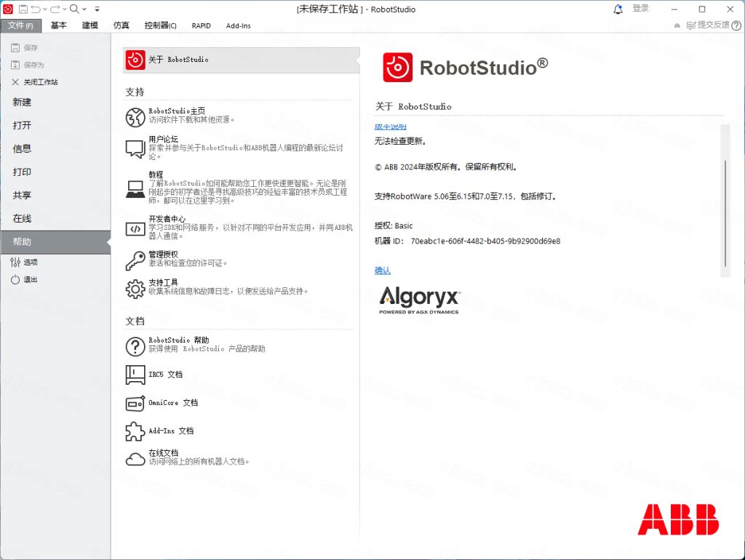Open the 信息 page
The width and height of the screenshot is (745, 560).
point(22,148)
